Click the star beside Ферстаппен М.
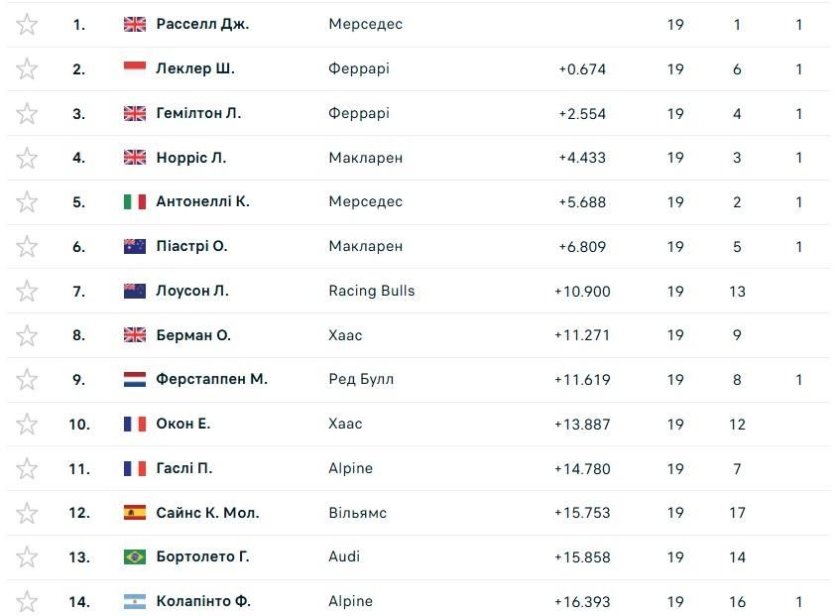Viewport: 840px width, 616px height. (x=27, y=380)
